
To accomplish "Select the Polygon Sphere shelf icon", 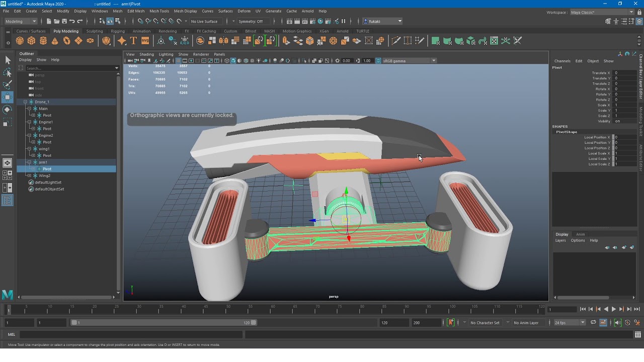I will 20,41.
